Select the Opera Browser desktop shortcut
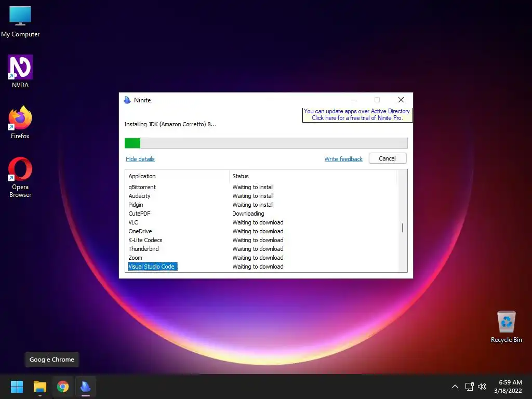Image resolution: width=532 pixels, height=399 pixels. pyautogui.click(x=20, y=177)
